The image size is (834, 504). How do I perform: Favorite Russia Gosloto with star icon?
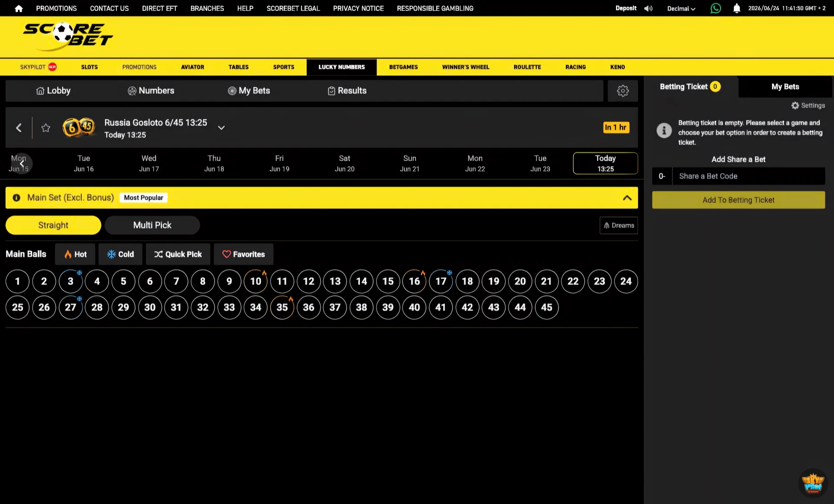coord(46,128)
